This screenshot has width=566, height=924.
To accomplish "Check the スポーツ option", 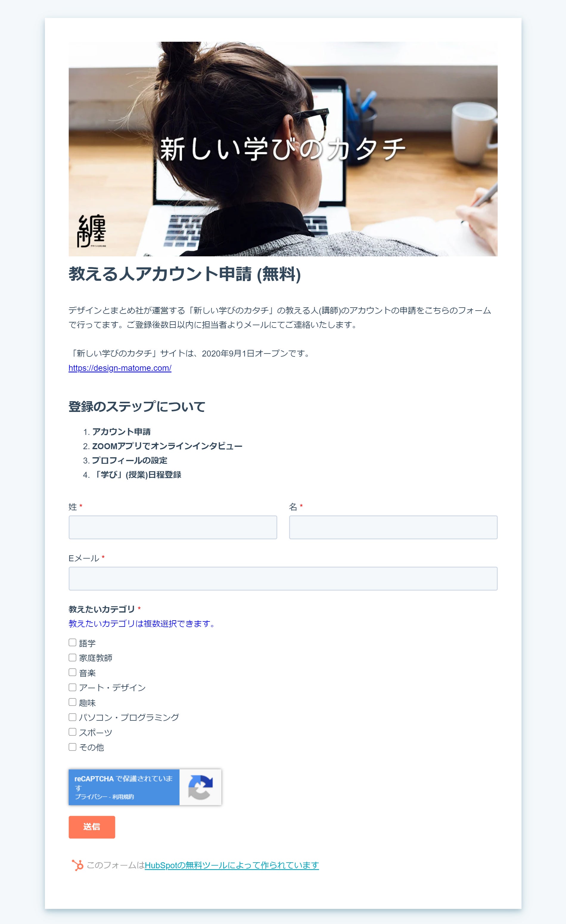I will [72, 732].
